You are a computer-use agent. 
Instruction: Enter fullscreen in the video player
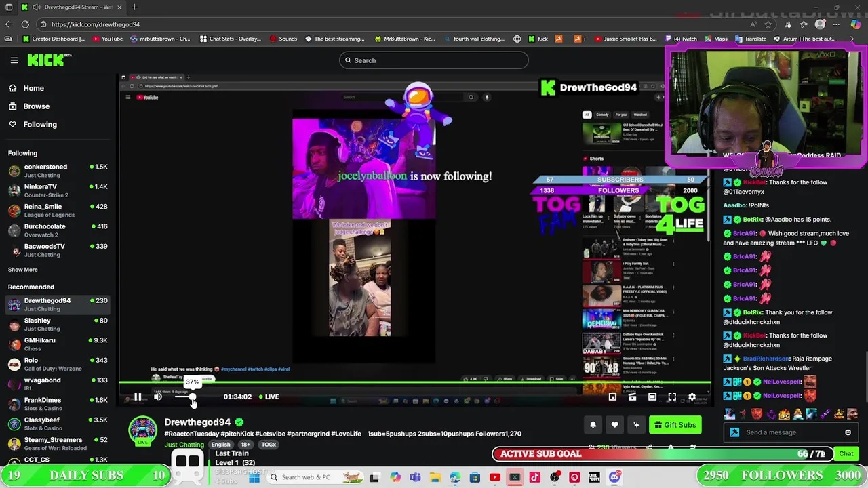tap(672, 397)
